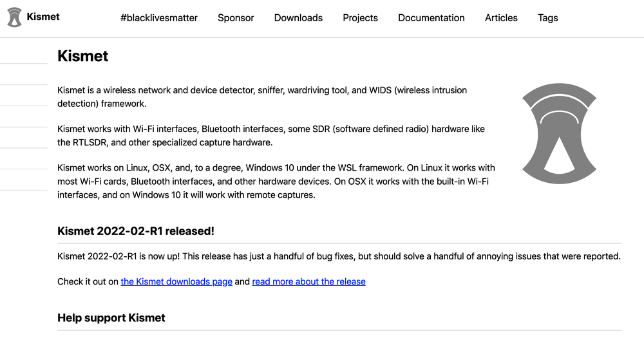Go to the Downloads section

(298, 18)
